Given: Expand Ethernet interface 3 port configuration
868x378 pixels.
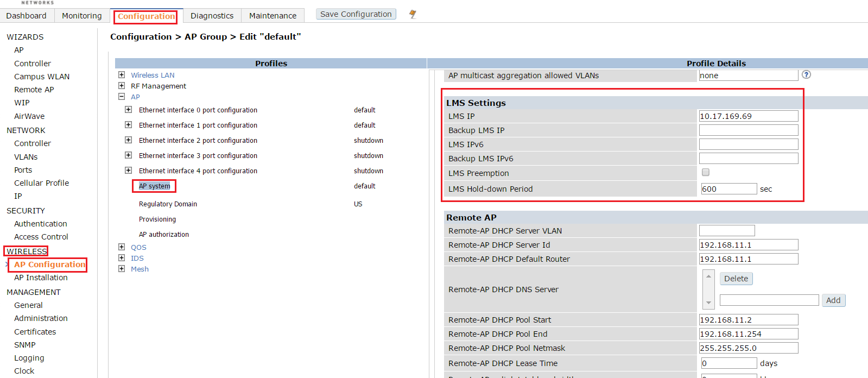Looking at the screenshot, I should pyautogui.click(x=128, y=155).
